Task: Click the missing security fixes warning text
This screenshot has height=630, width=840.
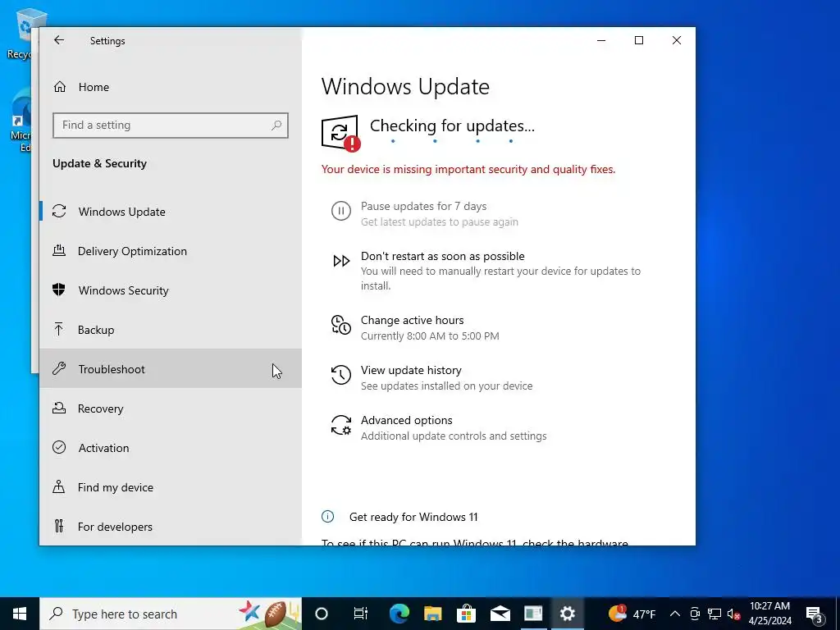Action: pyautogui.click(x=468, y=169)
